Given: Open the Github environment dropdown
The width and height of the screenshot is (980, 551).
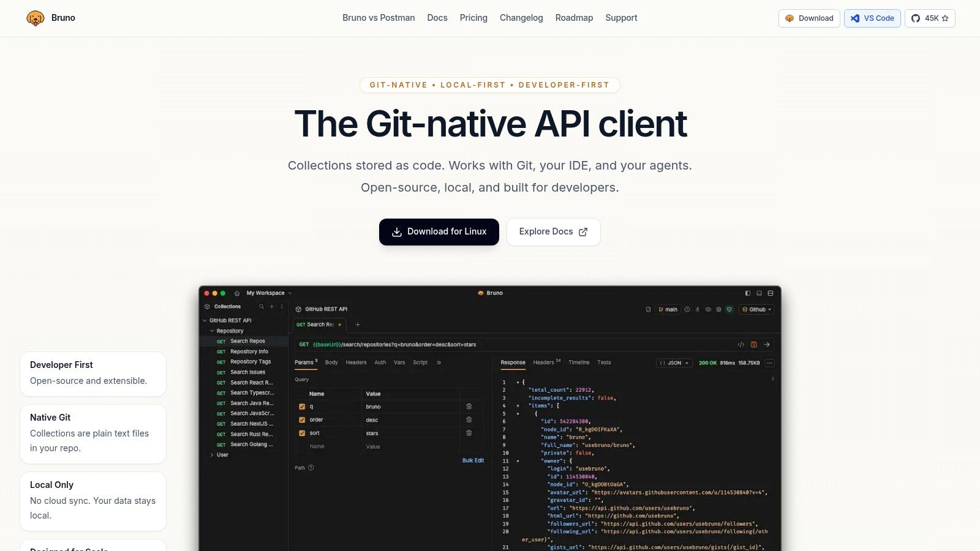Looking at the screenshot, I should pyautogui.click(x=756, y=310).
